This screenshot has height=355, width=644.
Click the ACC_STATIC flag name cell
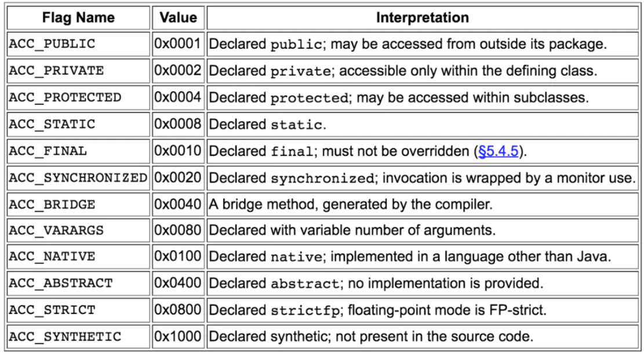[x=52, y=125]
